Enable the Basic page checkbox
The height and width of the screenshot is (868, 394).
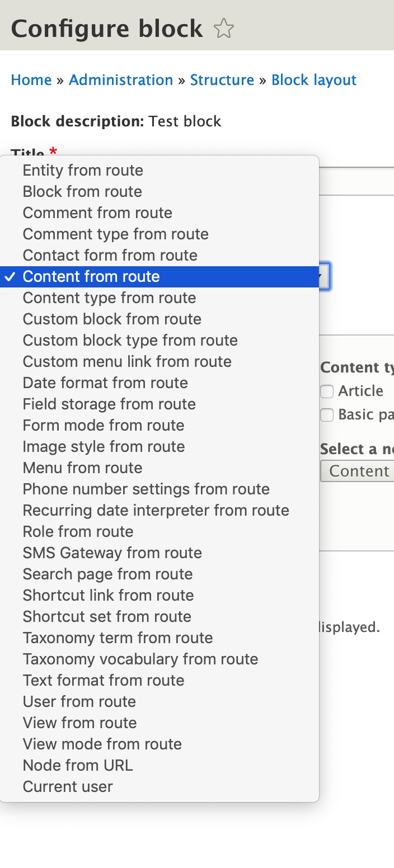tap(327, 415)
